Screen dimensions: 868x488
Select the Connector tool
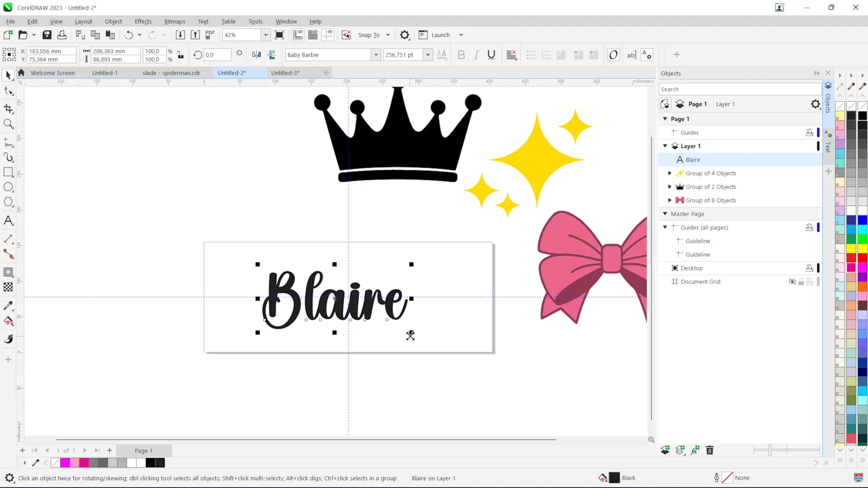pos(8,254)
